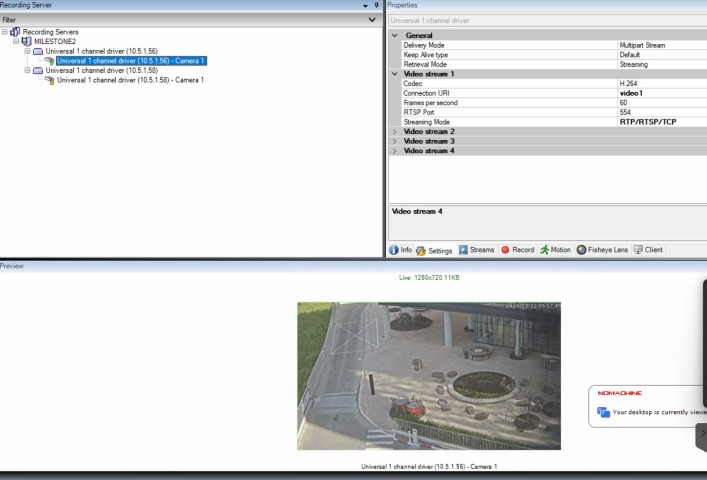Collapse the MILESTONE2 tree node
The image size is (707, 480).
[16, 41]
